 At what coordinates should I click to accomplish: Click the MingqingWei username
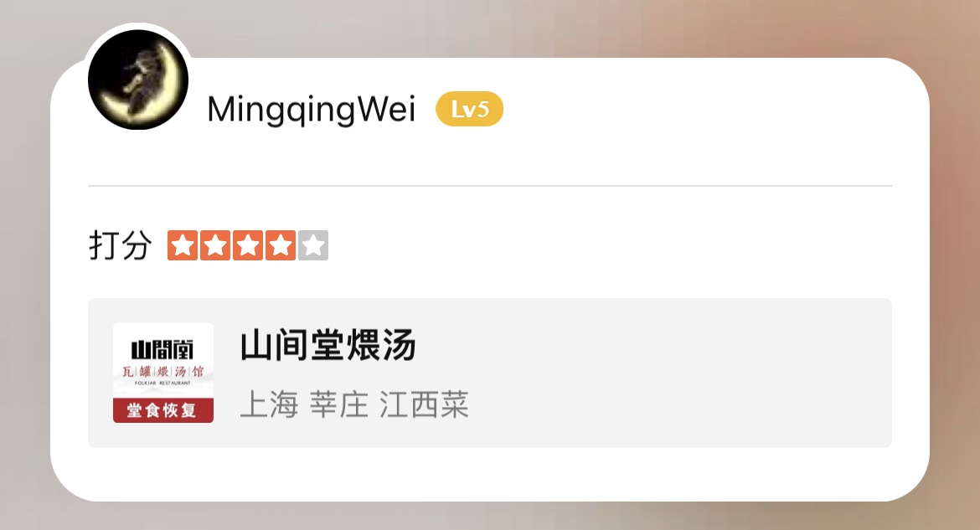click(x=312, y=110)
